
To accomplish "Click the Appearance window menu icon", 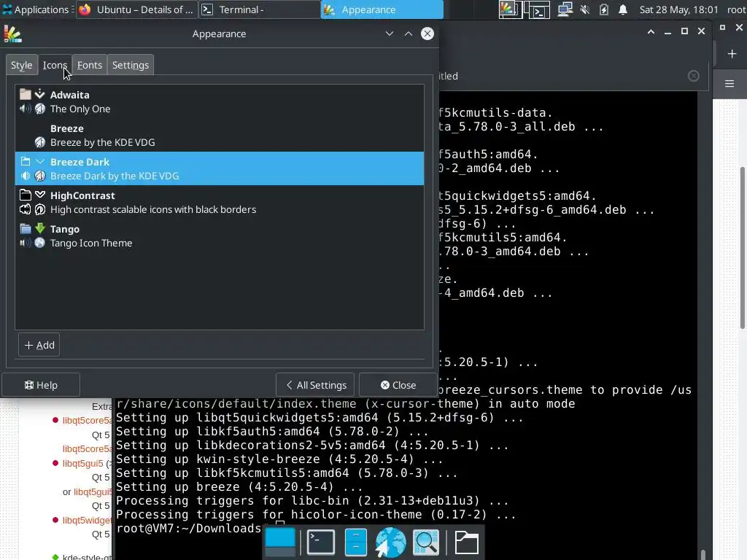I will (x=12, y=34).
